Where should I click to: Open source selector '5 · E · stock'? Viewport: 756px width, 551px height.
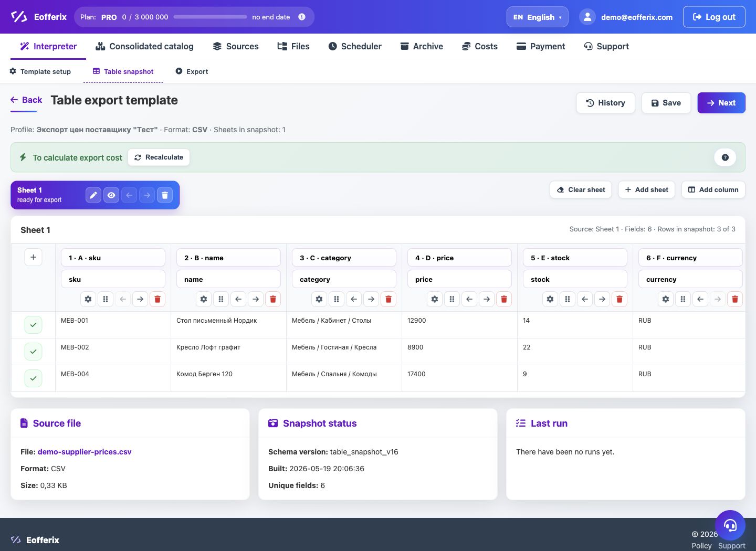tap(575, 258)
